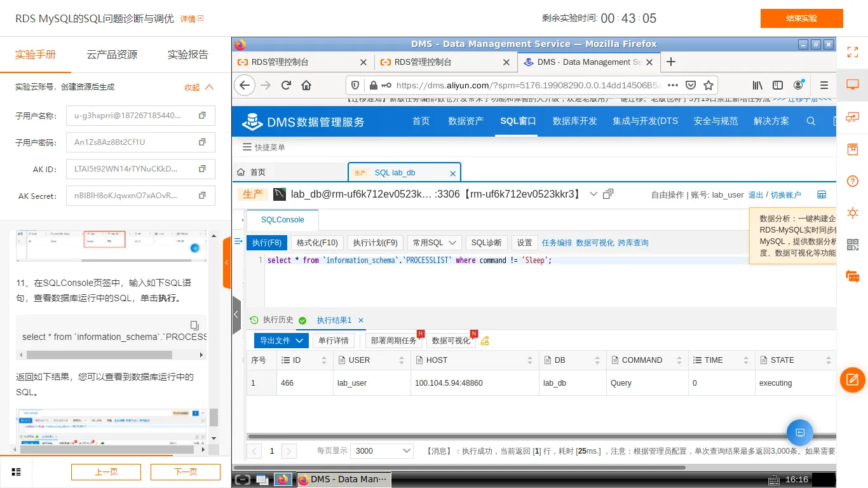Open orange chat bubble sidebar icon
Viewport: 868px width, 488px height.
(853, 276)
